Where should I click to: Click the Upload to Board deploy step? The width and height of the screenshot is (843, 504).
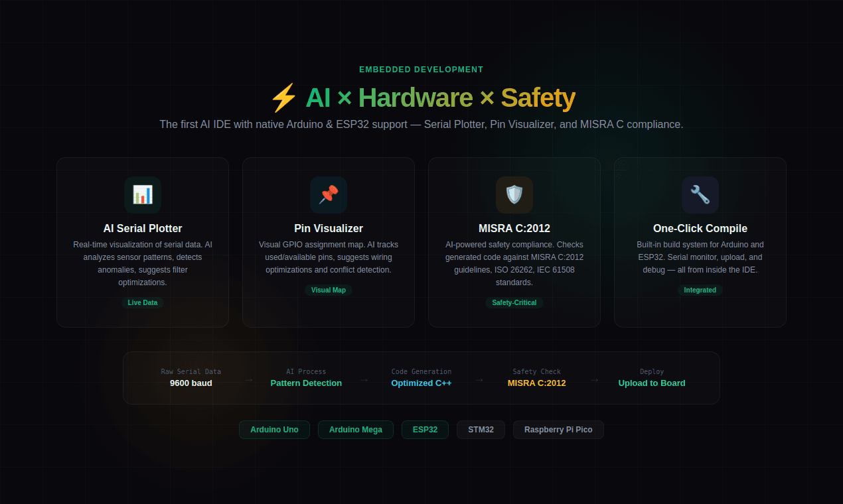click(x=652, y=383)
